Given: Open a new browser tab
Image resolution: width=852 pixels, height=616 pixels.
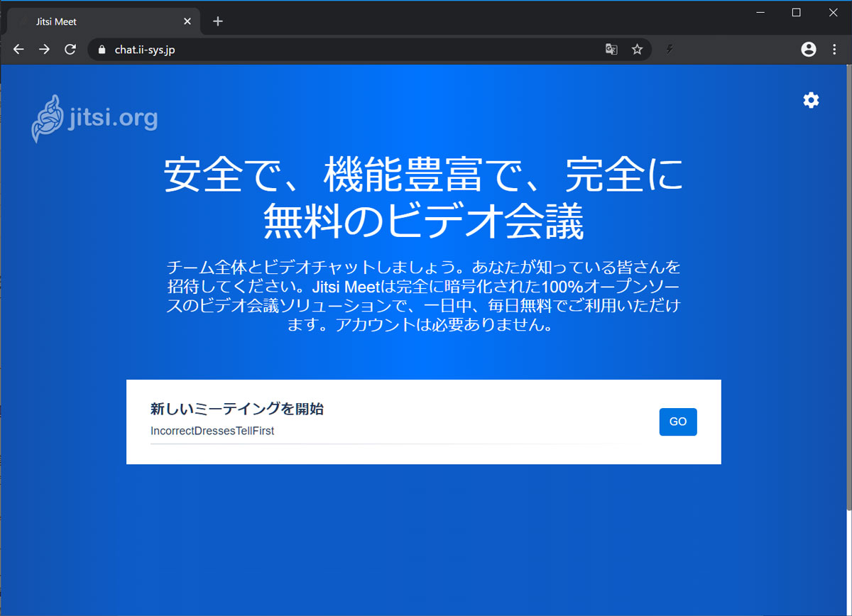Looking at the screenshot, I should [218, 21].
